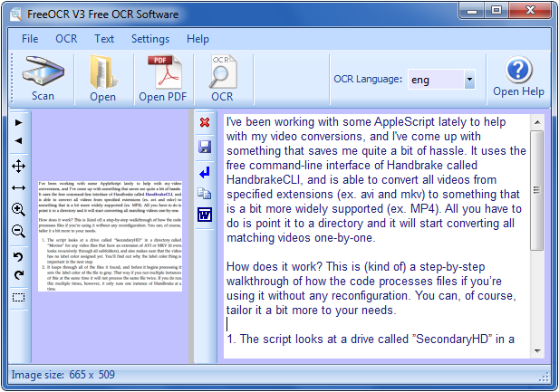Open the OCR menu

(x=66, y=39)
